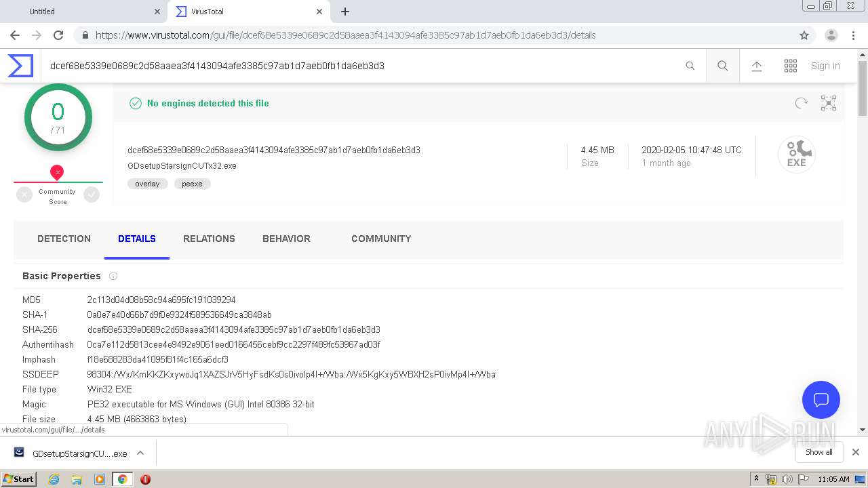Open the similarity graph icon
Image resolution: width=868 pixels, height=488 pixels.
point(829,103)
